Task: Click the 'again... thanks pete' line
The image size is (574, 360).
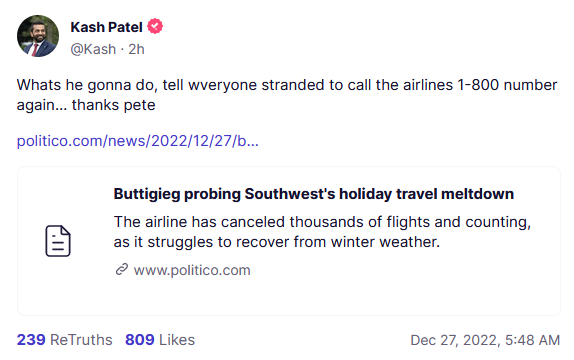Action: (x=86, y=105)
